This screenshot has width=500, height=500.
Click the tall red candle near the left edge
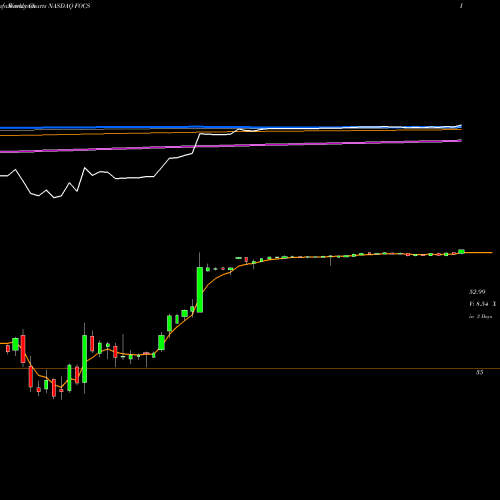(x=23, y=349)
